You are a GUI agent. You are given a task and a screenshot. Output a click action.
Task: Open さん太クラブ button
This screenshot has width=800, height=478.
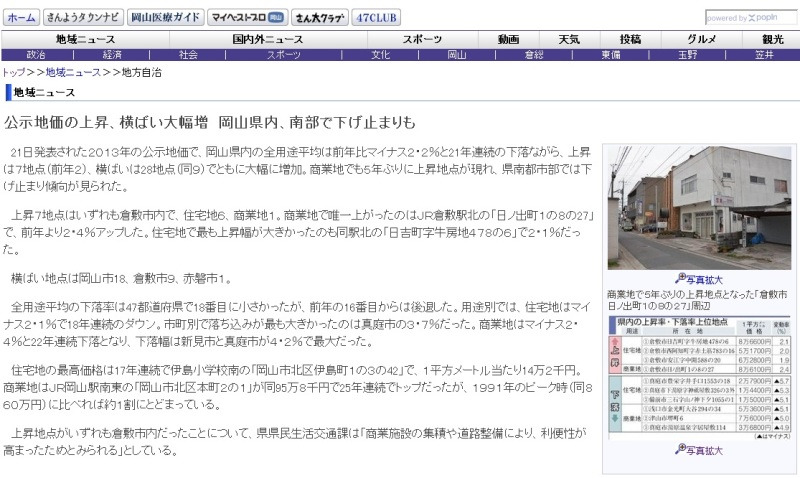point(320,17)
